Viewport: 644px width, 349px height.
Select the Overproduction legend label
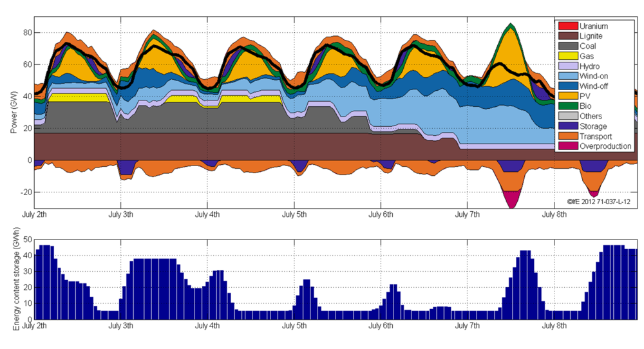pyautogui.click(x=605, y=146)
